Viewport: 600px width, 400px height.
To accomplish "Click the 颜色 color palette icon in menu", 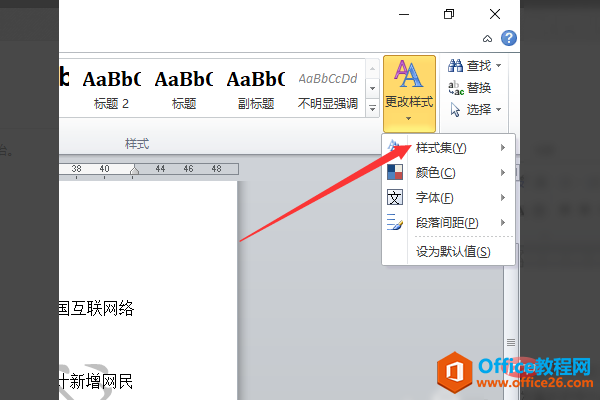I will [395, 172].
